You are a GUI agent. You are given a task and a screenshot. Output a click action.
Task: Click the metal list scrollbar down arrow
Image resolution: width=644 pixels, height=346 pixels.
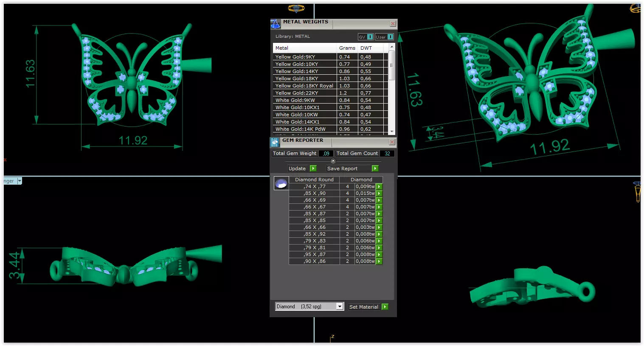392,132
